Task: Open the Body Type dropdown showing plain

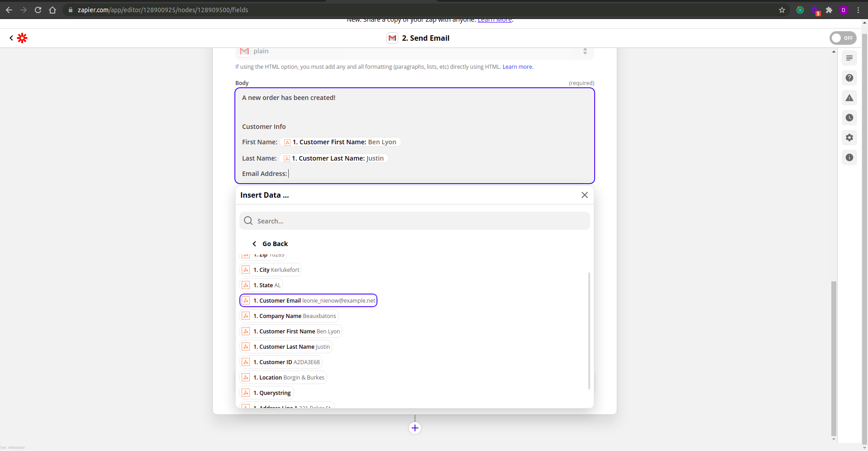Action: pyautogui.click(x=415, y=52)
